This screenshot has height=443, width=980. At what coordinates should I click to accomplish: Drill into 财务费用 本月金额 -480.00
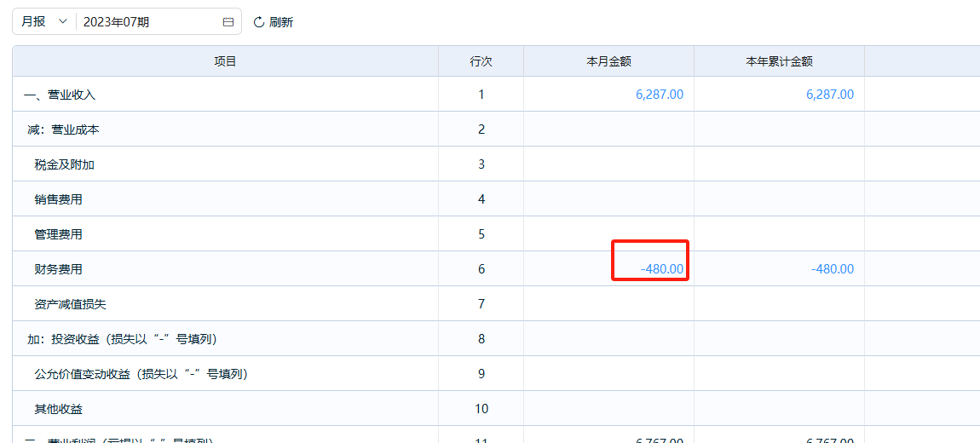click(x=662, y=269)
